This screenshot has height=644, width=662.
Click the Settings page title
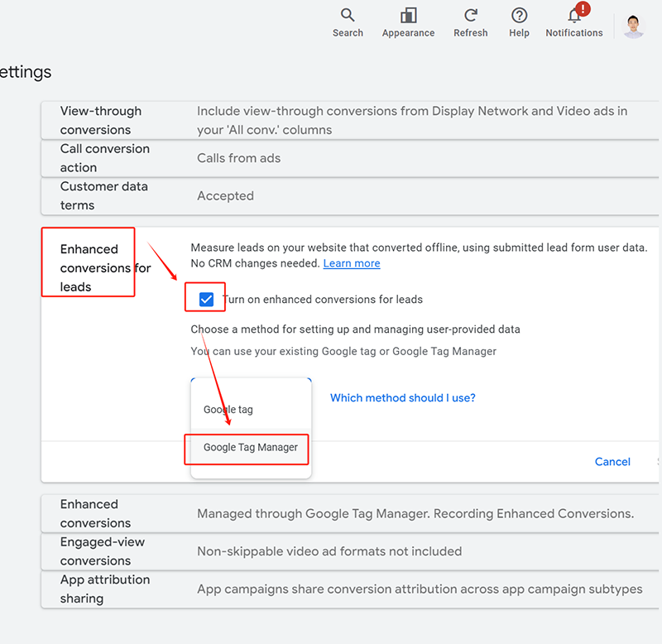(25, 72)
